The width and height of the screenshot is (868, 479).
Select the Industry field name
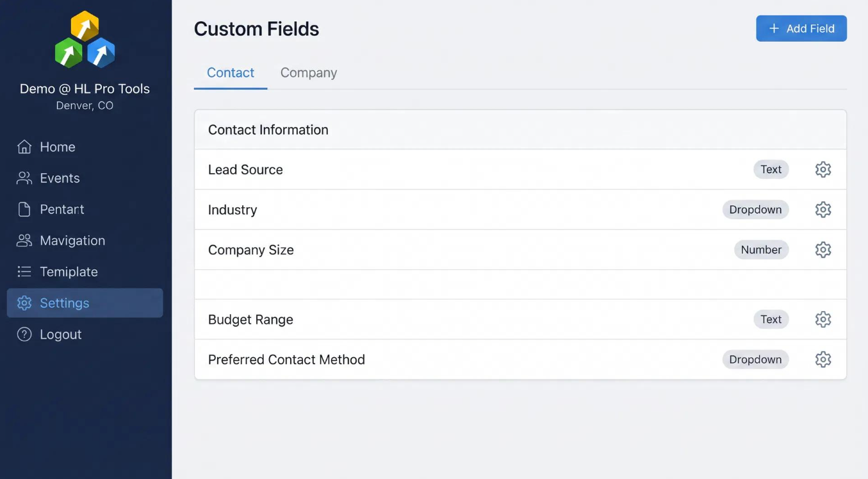[233, 210]
